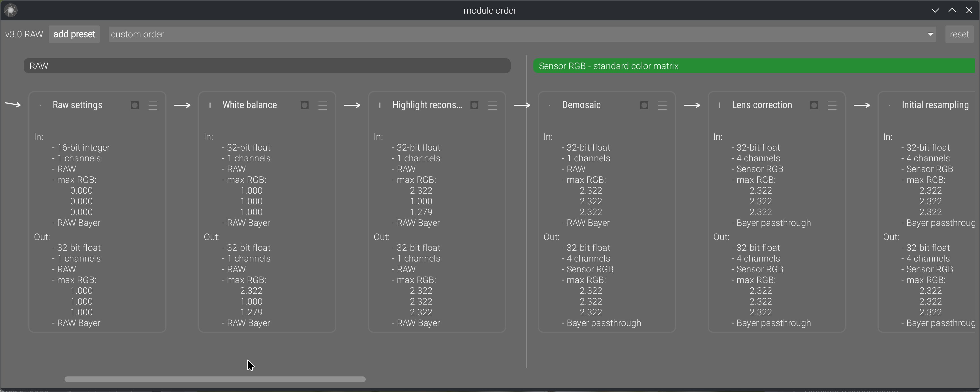The width and height of the screenshot is (980, 392).
Task: Click the add preset button
Action: coord(74,35)
